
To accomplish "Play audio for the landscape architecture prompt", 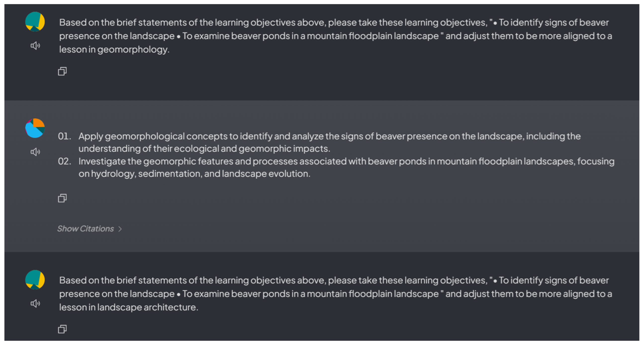I will pos(35,303).
